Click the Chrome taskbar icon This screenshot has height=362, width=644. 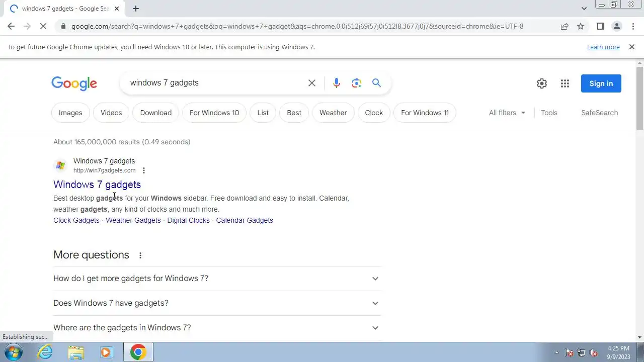point(138,352)
